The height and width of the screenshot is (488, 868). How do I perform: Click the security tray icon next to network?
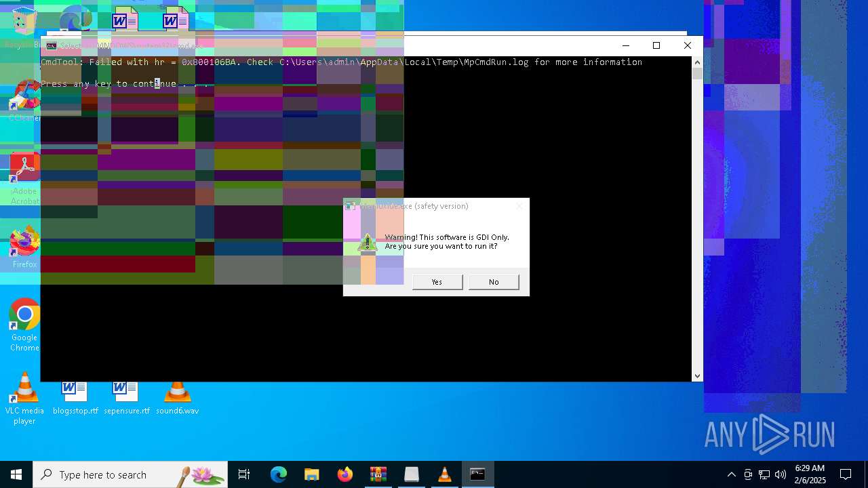pos(747,474)
